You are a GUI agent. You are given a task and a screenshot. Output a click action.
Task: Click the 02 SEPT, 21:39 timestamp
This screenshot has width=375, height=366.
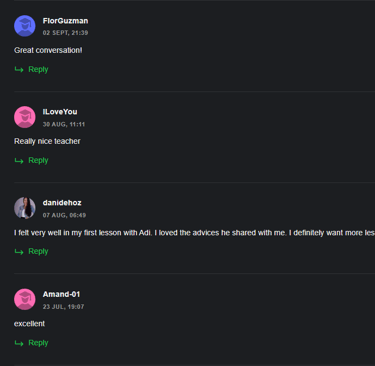(x=65, y=33)
